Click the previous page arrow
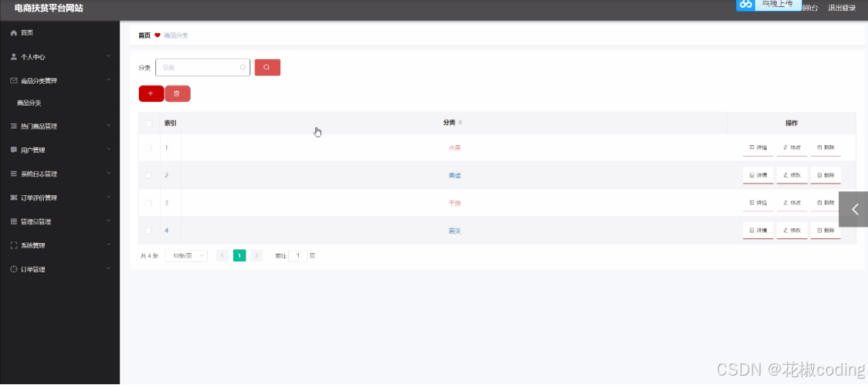 (x=223, y=256)
